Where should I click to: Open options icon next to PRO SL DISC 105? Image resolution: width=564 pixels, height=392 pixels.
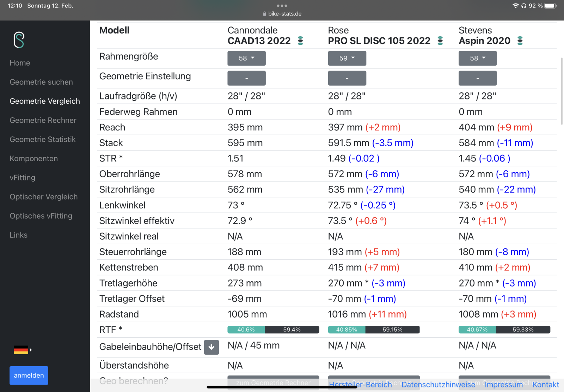[440, 41]
